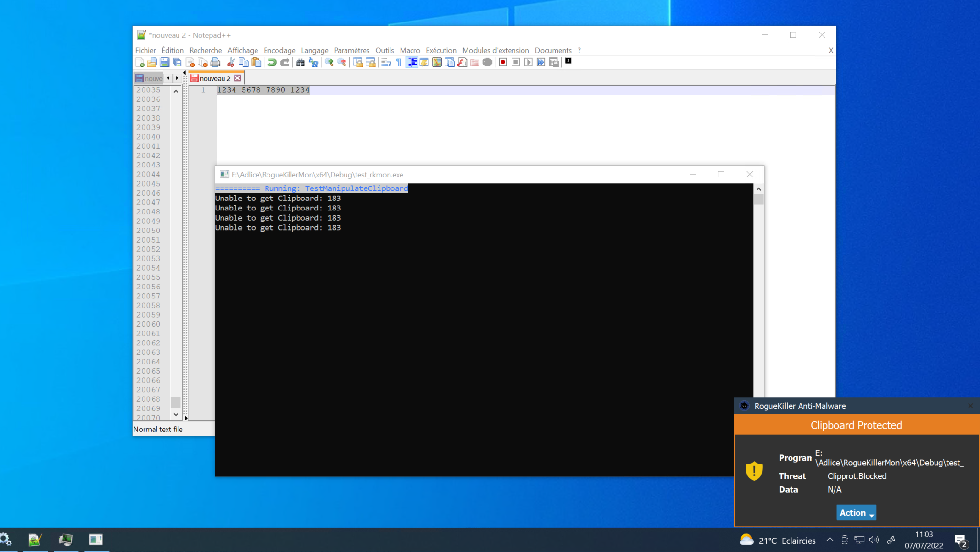
Task: Click scroll-down arrow of left document panel
Action: pos(176,414)
